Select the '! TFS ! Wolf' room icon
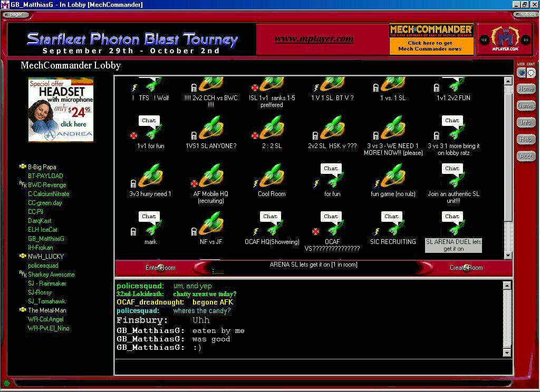This screenshot has width=540, height=392. pos(151,84)
